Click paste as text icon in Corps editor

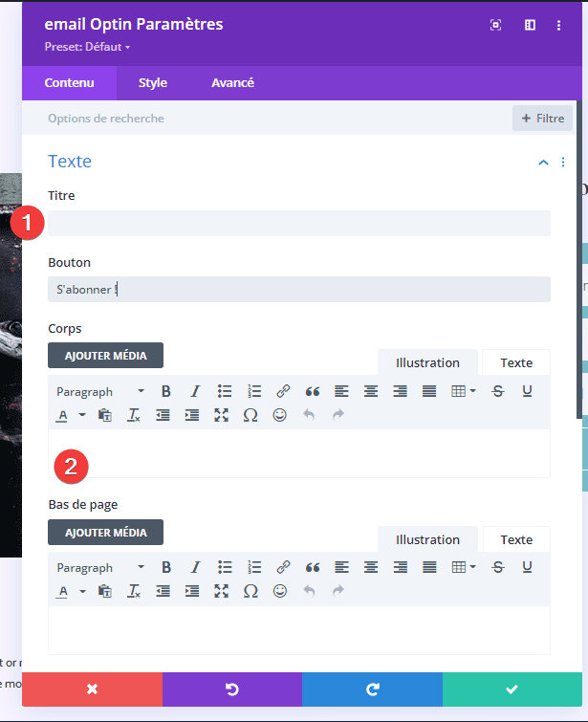tap(105, 415)
